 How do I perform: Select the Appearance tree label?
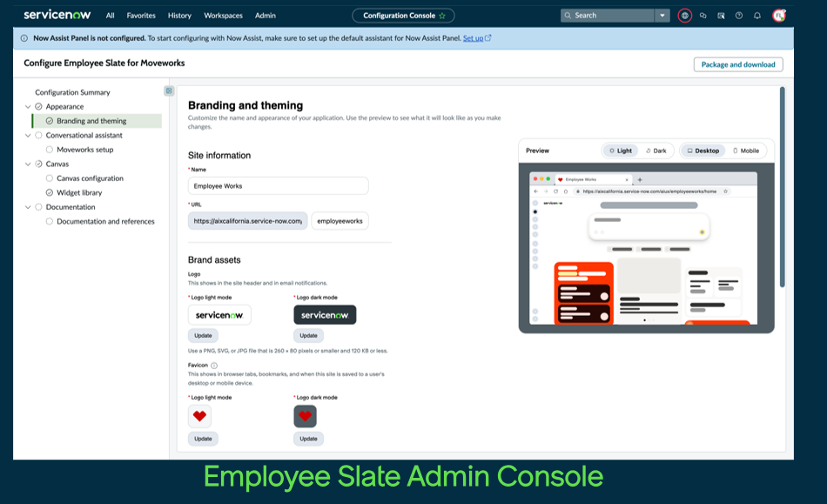point(64,106)
